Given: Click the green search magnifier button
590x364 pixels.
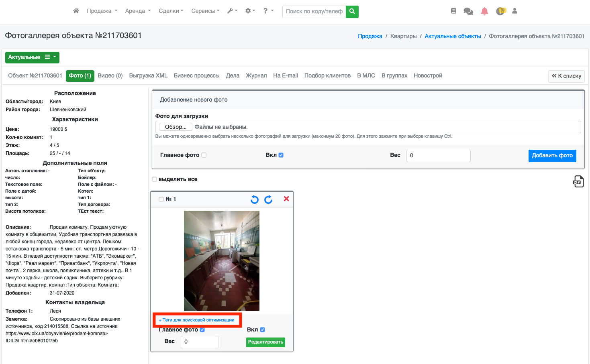Looking at the screenshot, I should pyautogui.click(x=352, y=11).
